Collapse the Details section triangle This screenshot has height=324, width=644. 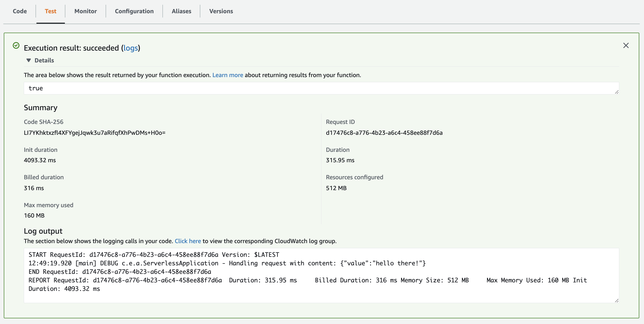(x=29, y=60)
